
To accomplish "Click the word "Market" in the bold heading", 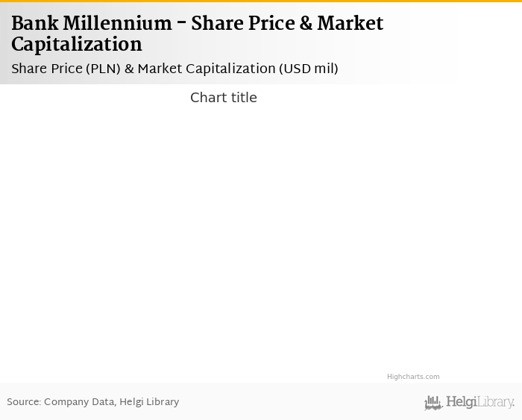I will pos(350,24).
